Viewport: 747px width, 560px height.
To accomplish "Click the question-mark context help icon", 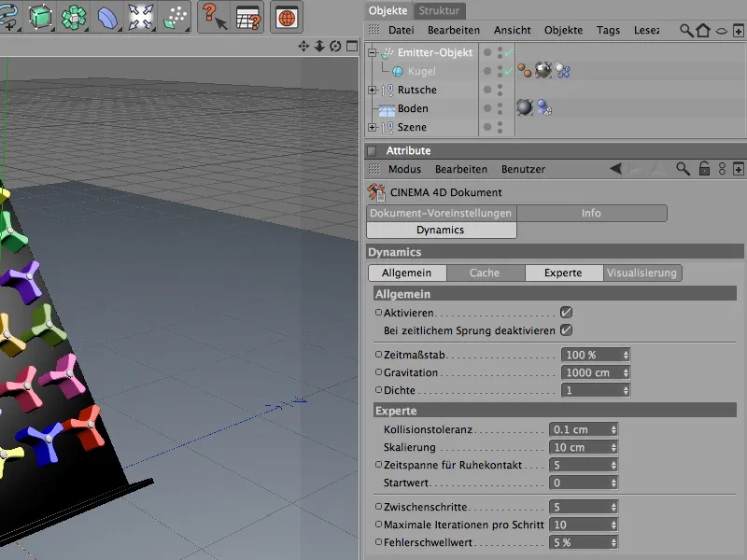I will tap(214, 17).
